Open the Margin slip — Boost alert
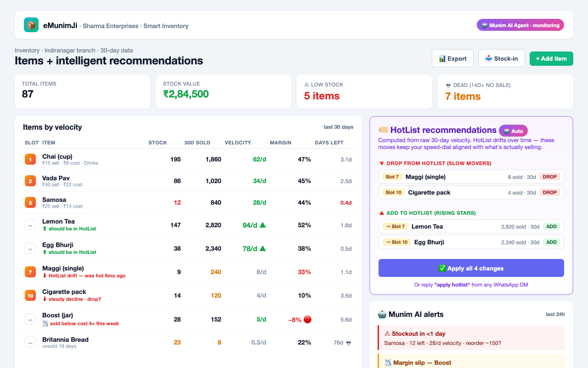The width and height of the screenshot is (588, 368). (x=471, y=362)
